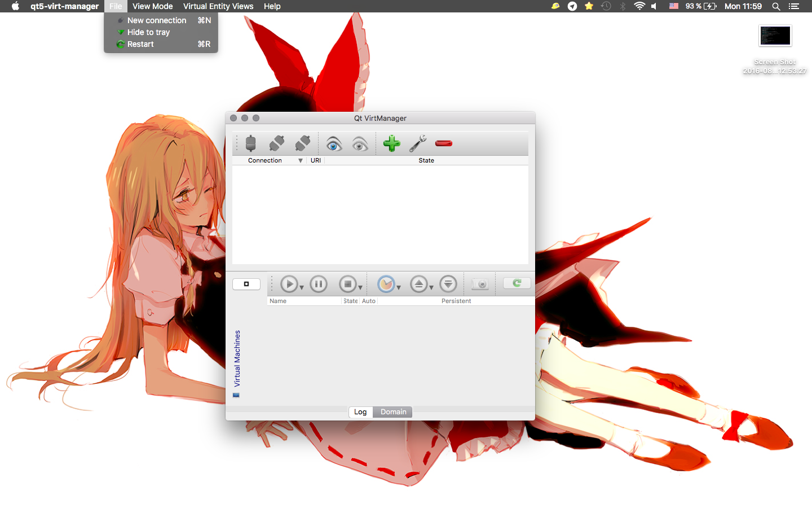812x508 pixels.
Task: Choose New connection from File menu
Action: point(161,20)
